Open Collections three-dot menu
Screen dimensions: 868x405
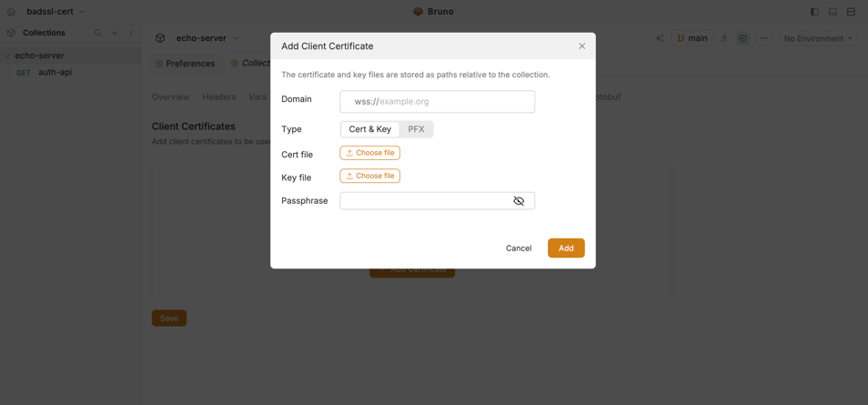click(x=131, y=33)
